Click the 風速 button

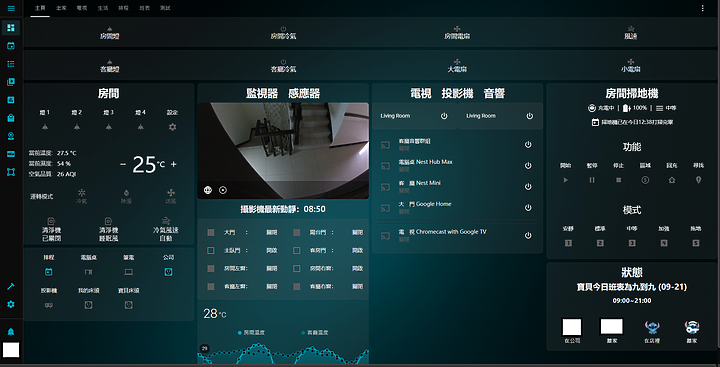pyautogui.click(x=630, y=32)
